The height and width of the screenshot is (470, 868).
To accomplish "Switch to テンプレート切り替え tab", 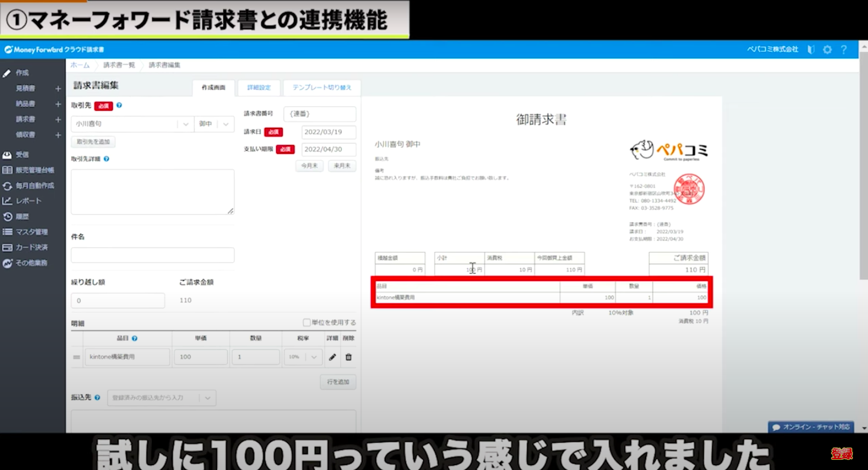I will tap(322, 88).
